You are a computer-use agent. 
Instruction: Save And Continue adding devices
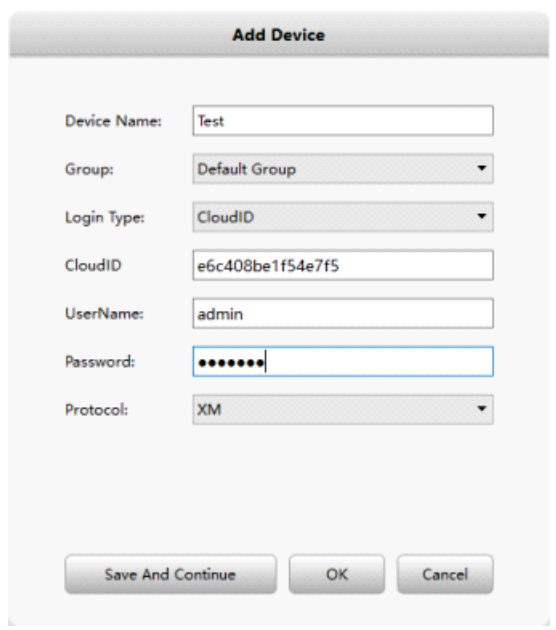point(171,574)
